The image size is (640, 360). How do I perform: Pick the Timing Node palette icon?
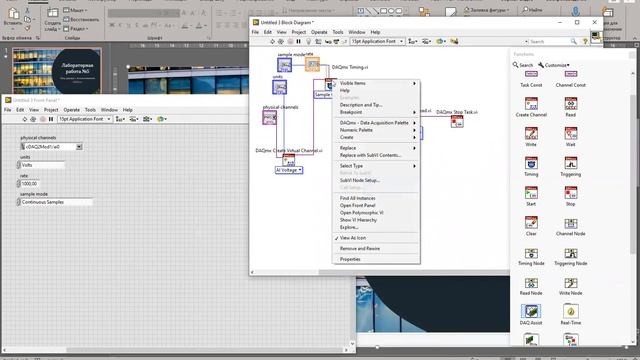(531, 253)
